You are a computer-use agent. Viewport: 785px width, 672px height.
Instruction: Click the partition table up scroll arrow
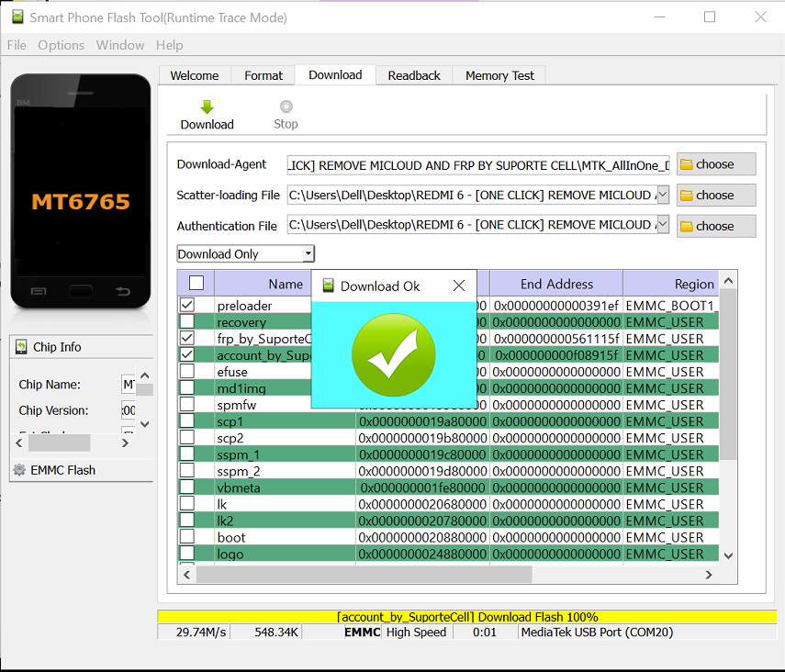[x=728, y=281]
